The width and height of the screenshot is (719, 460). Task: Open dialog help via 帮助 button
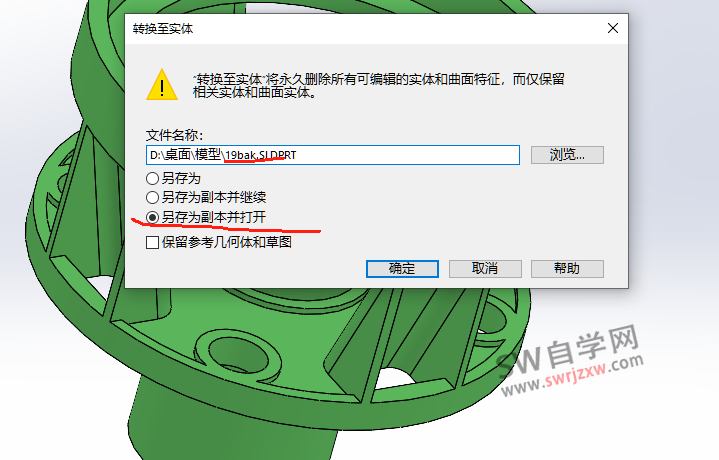click(567, 269)
